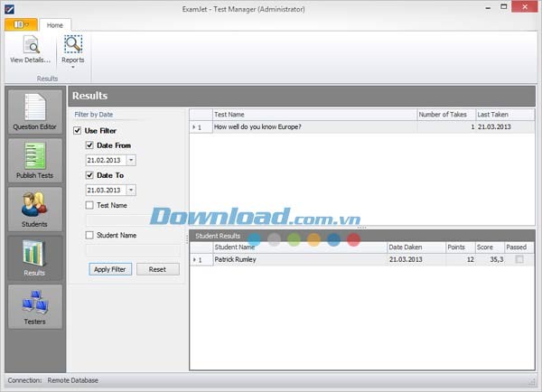The height and width of the screenshot is (392, 542).
Task: Open the Testers sidebar section
Action: coord(35,306)
